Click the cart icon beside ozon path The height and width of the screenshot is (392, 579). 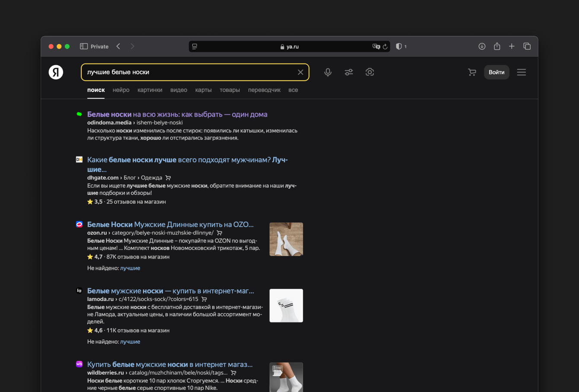click(x=219, y=233)
